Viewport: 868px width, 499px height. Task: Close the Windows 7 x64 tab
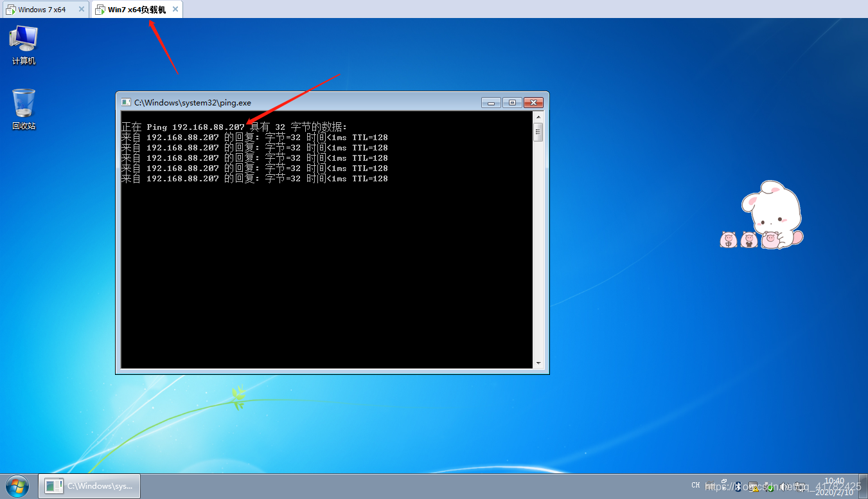click(x=82, y=10)
